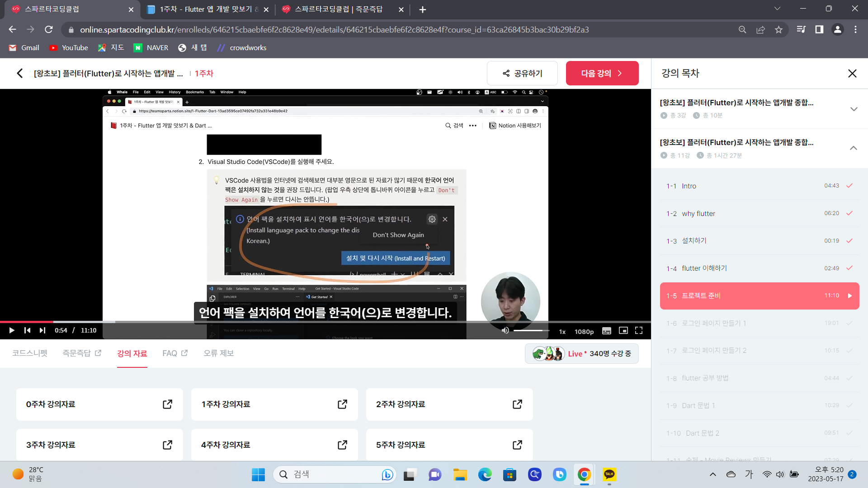Toggle browser side panel icon

coord(819,29)
